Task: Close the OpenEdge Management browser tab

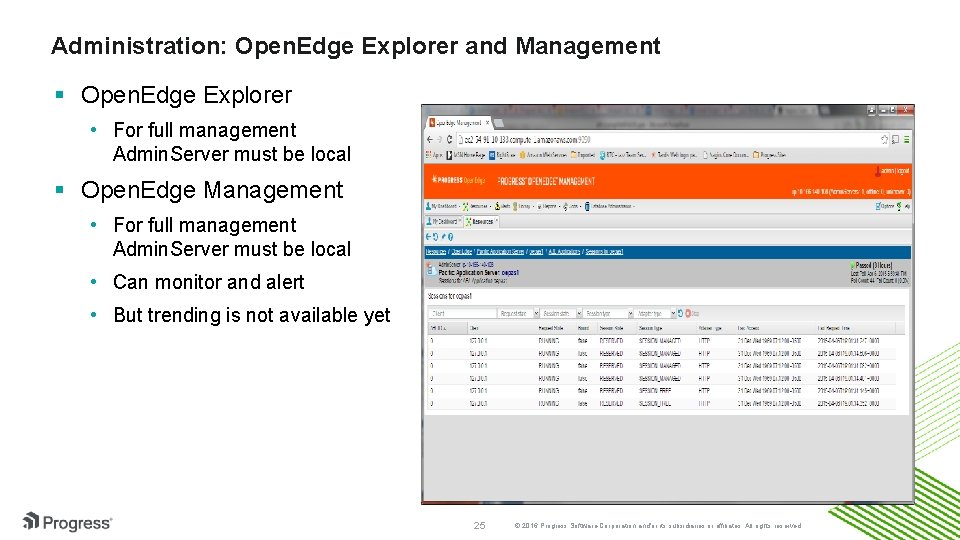Action: pos(487,122)
